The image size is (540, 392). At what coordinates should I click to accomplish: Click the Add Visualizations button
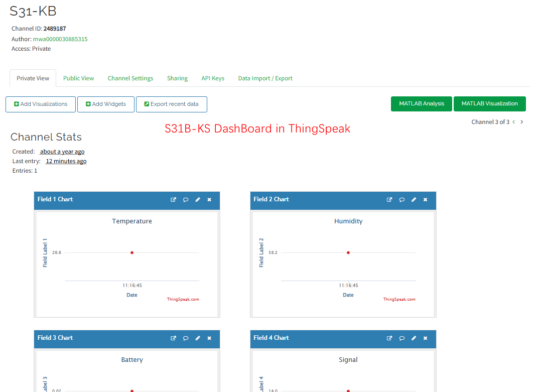coord(41,104)
